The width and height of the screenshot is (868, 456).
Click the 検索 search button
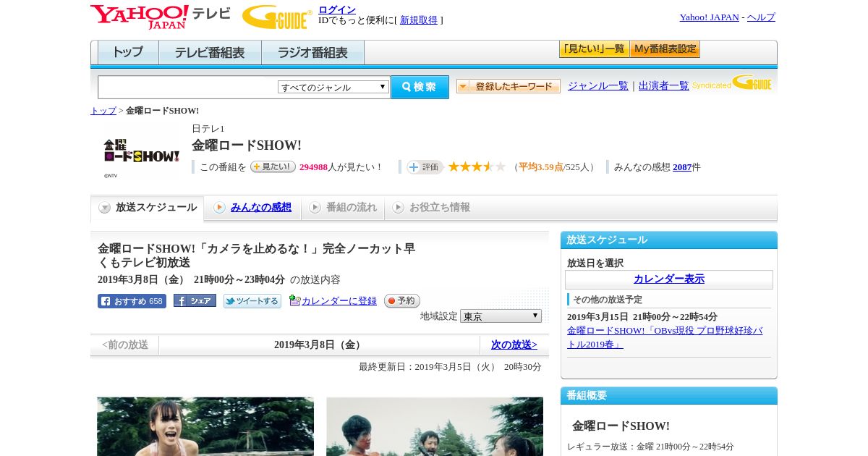click(x=420, y=87)
